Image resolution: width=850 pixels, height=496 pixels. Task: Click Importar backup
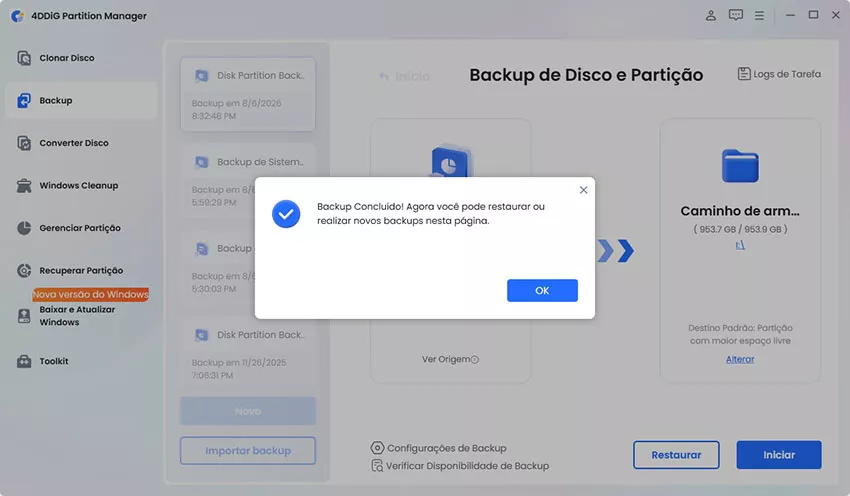tap(248, 450)
